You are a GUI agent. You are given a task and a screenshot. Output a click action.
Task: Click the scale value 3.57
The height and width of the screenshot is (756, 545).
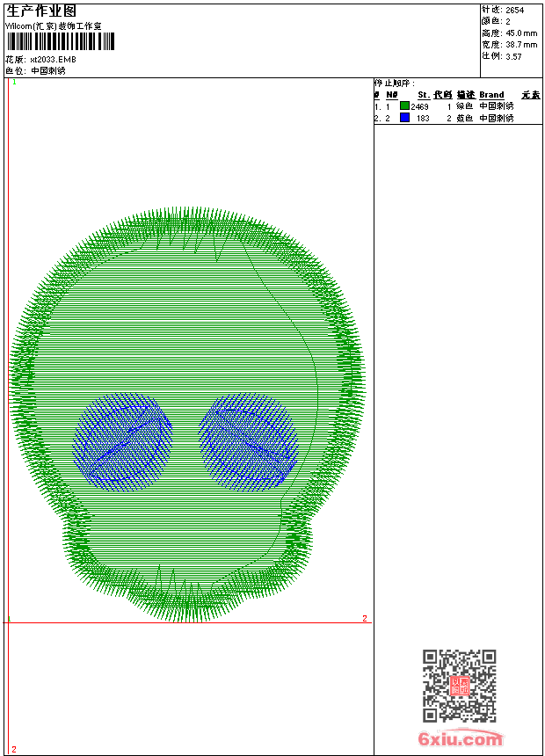click(x=513, y=55)
